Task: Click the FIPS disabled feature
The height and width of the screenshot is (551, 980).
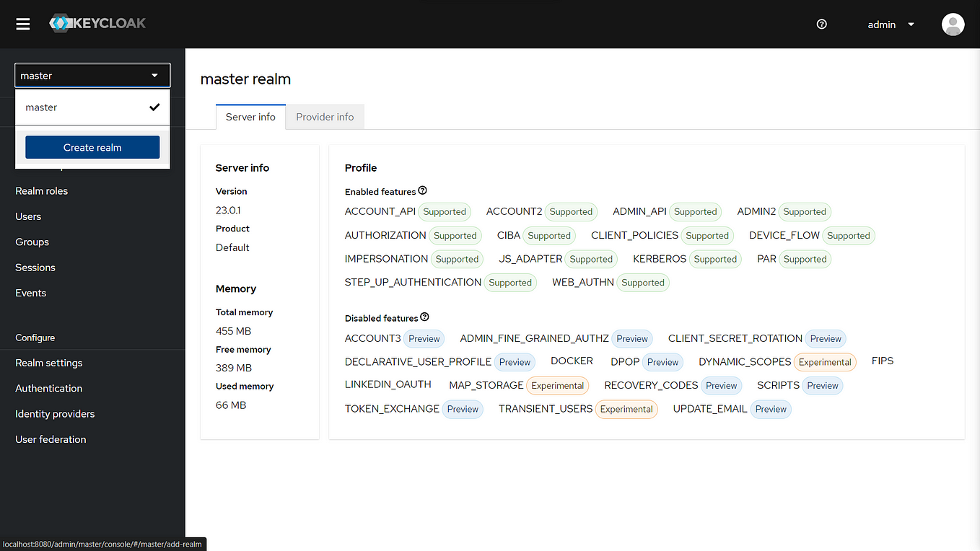Action: point(883,361)
